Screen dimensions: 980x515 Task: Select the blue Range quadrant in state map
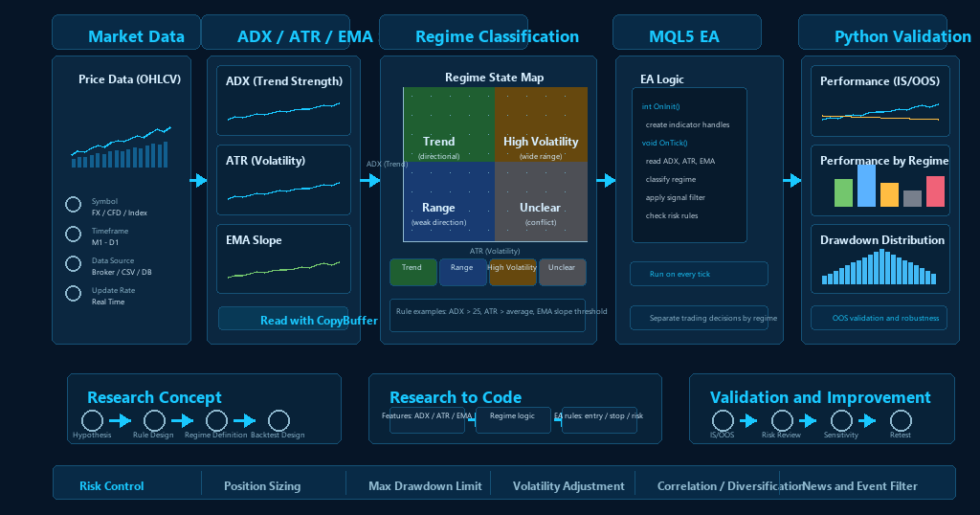coord(449,201)
